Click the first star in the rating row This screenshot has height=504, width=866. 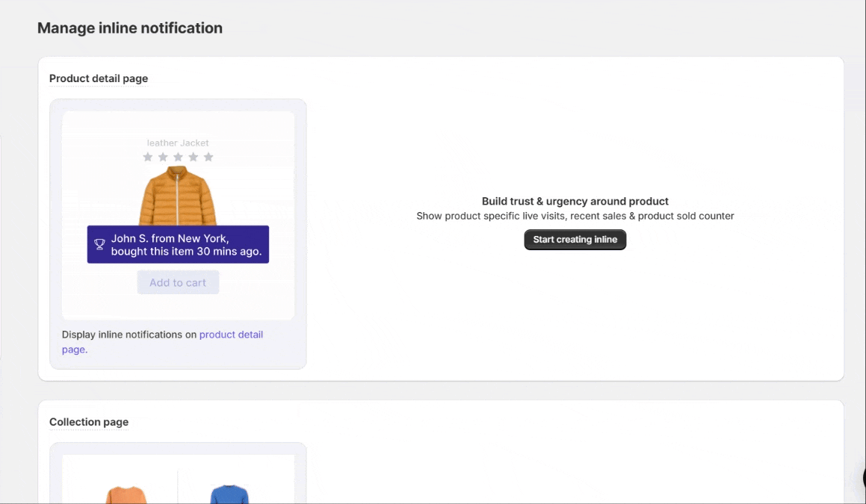click(147, 157)
